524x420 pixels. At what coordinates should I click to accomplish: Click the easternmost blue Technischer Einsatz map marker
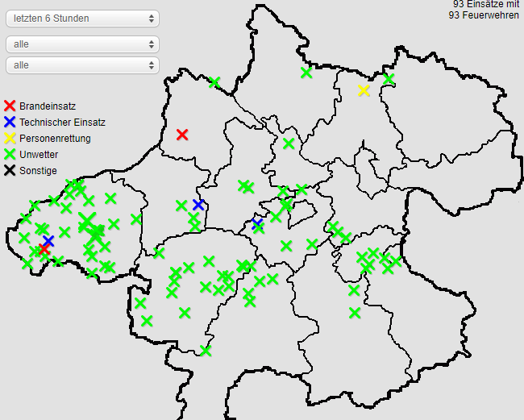click(257, 223)
